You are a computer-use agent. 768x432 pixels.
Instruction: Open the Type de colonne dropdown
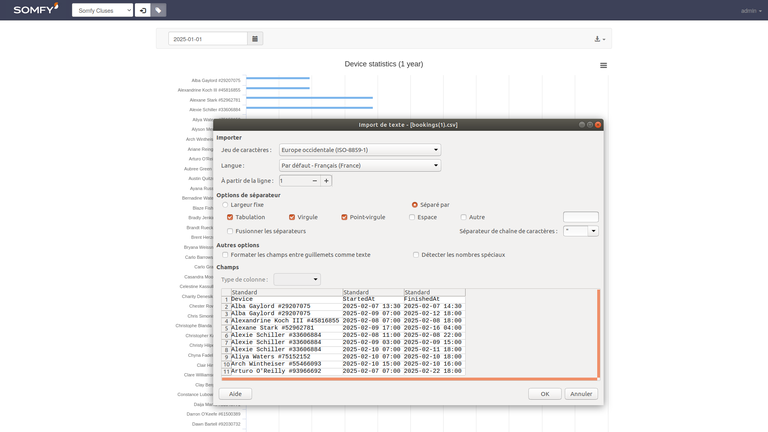pos(297,279)
